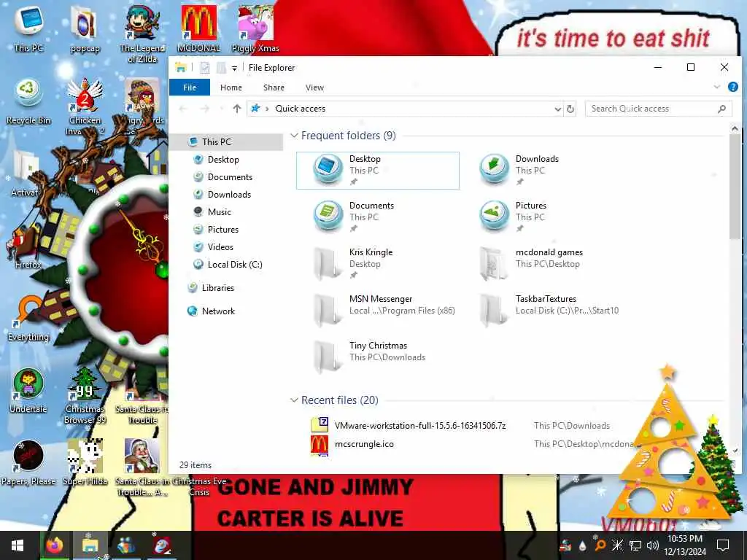
Task: Select the Piggly Xmas desktop shortcut
Action: click(255, 29)
